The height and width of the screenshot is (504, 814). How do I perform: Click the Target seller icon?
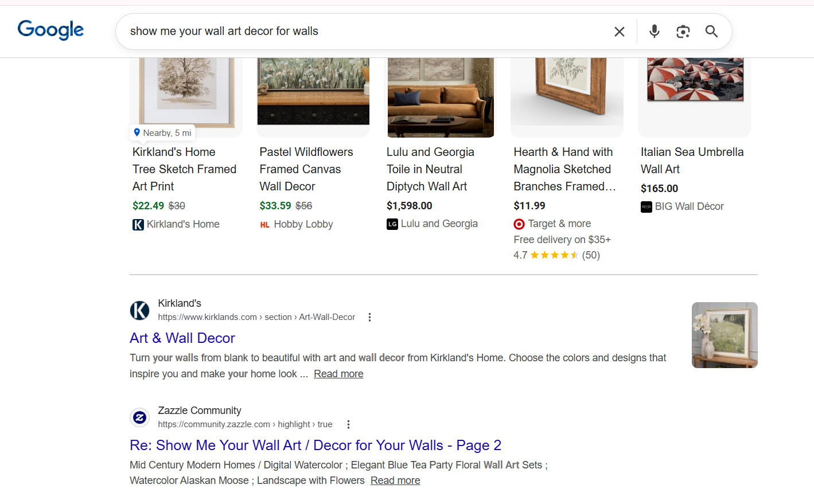click(x=519, y=224)
